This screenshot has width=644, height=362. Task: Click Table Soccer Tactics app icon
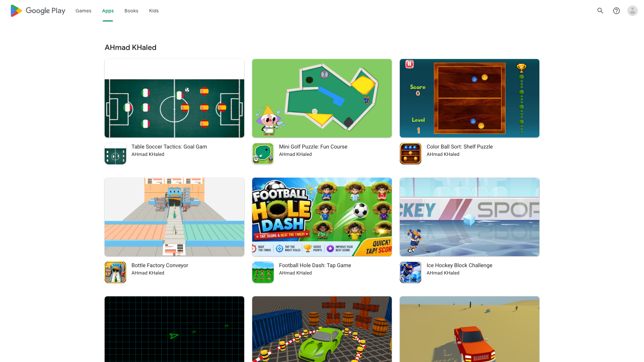[x=115, y=154]
